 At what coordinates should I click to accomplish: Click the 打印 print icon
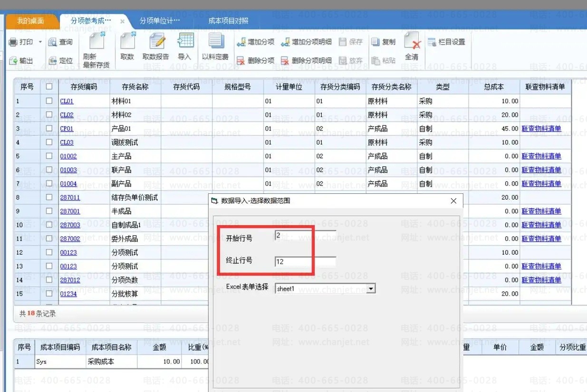coord(14,42)
